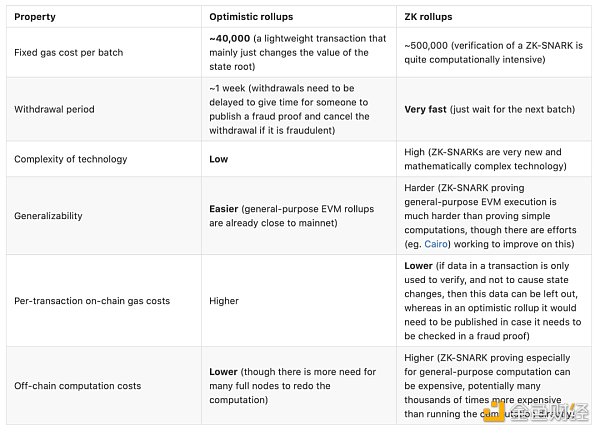Click the Higher cell under Optimistic rollups
The width and height of the screenshot is (600, 433).
click(226, 299)
